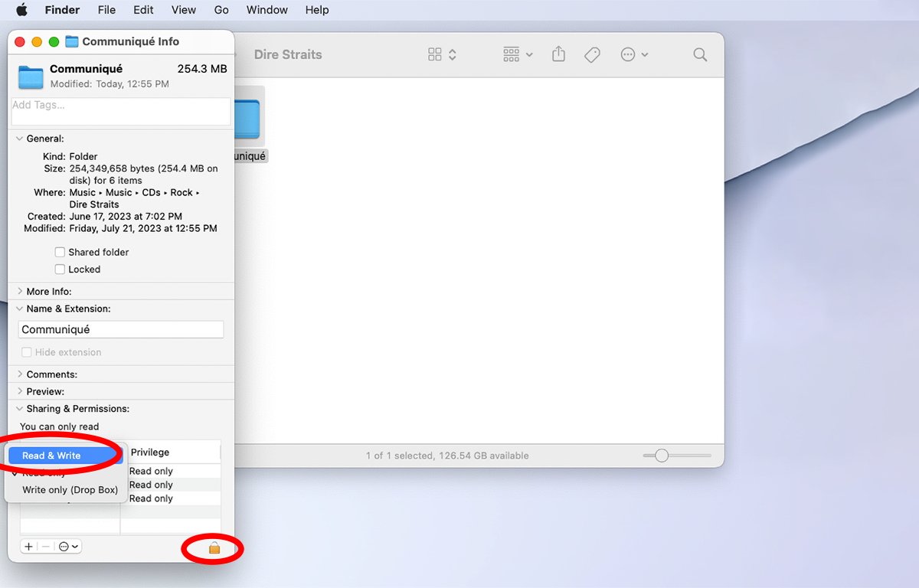The image size is (919, 588).
Task: Click the Share icon in Finder toolbar
Action: [558, 54]
